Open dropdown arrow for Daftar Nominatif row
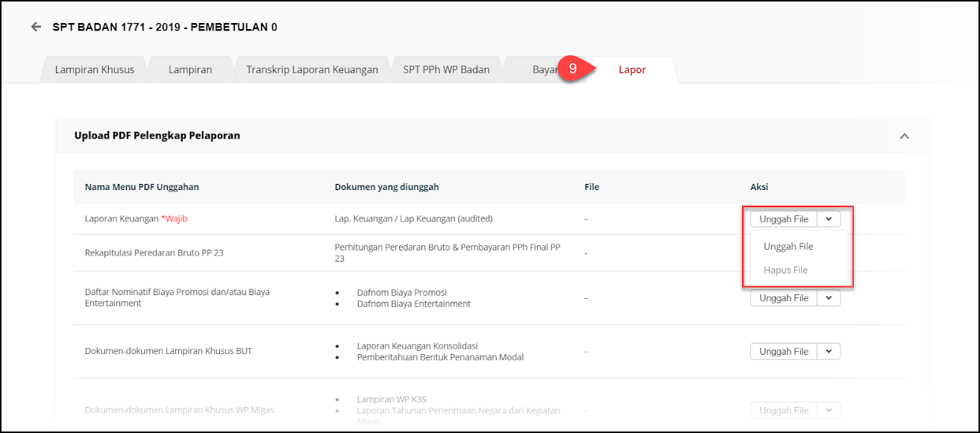 (x=829, y=298)
